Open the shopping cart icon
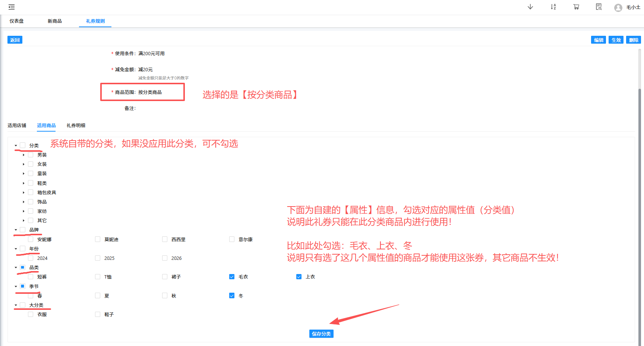This screenshot has width=644, height=346. (576, 7)
